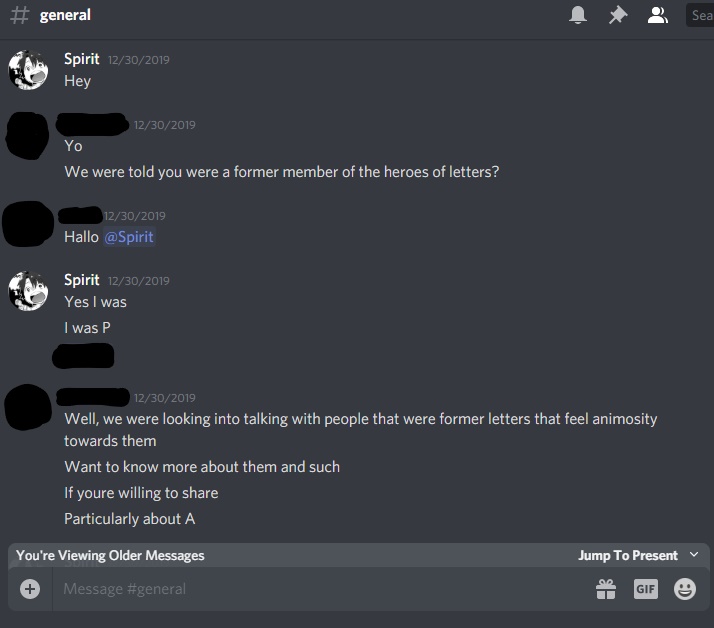Click Jump To Present

coord(627,555)
